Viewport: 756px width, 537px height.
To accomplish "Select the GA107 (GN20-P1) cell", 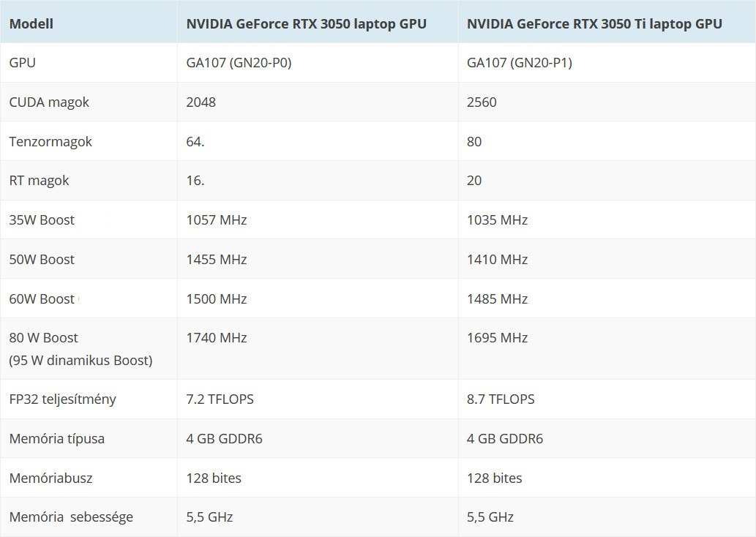I will coord(520,63).
